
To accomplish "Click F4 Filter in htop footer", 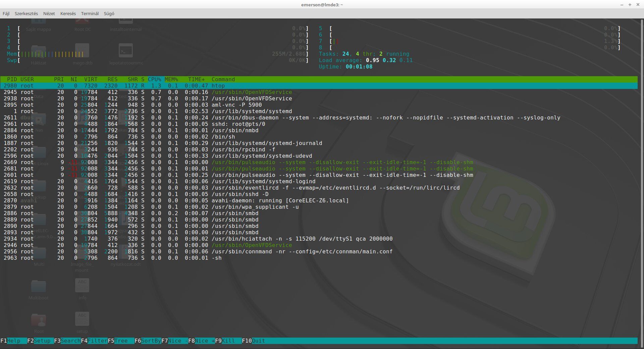I will 94,341.
